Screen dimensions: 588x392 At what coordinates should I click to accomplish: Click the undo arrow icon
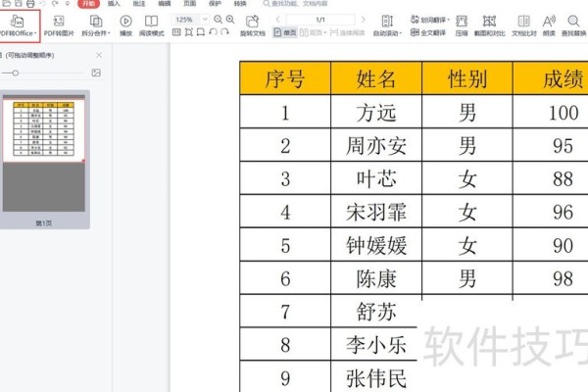click(42, 4)
